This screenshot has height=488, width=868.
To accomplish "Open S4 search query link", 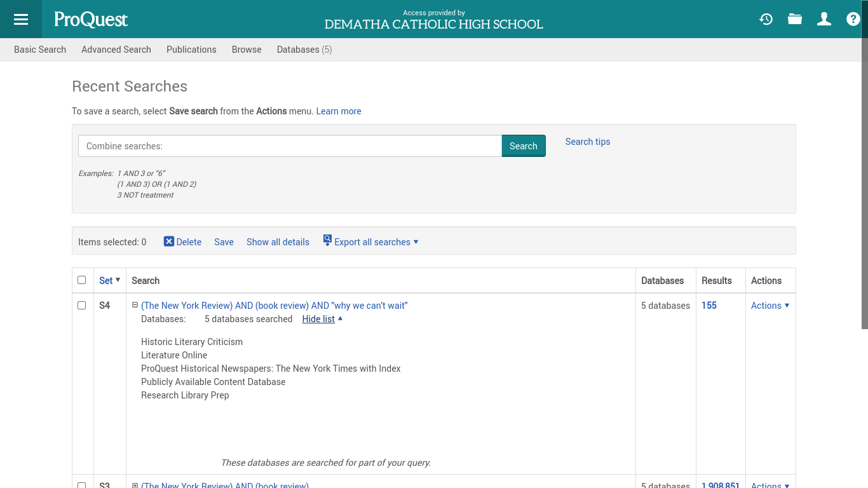I will point(275,306).
